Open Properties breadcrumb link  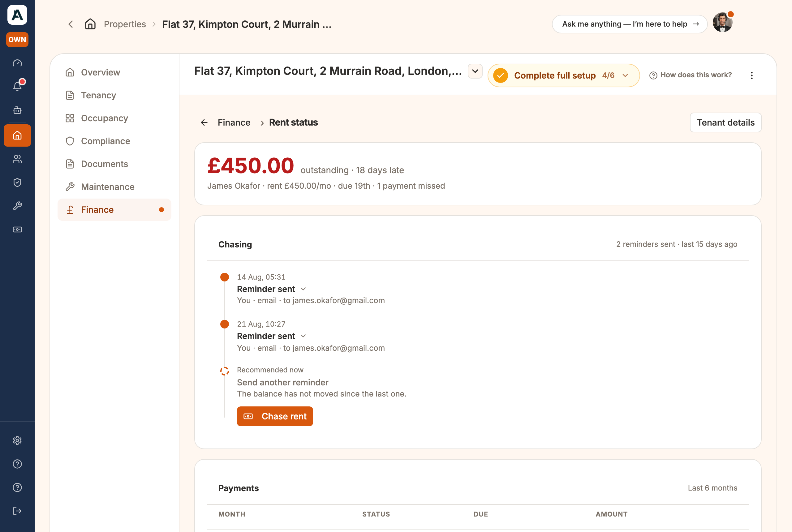click(x=125, y=24)
